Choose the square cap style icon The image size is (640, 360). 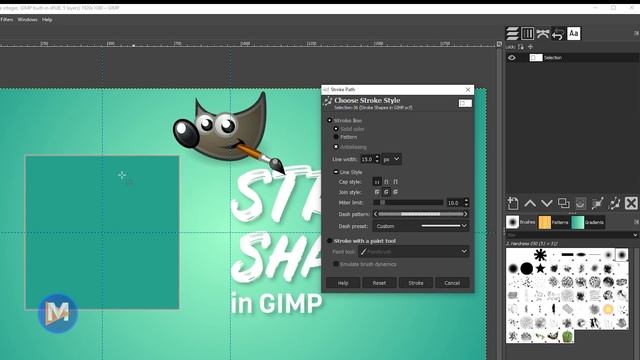395,182
